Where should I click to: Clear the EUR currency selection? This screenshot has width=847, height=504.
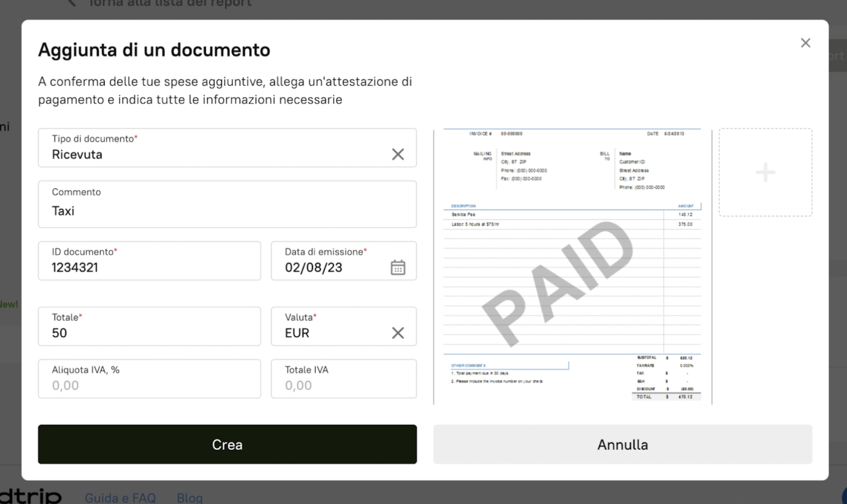coord(397,333)
